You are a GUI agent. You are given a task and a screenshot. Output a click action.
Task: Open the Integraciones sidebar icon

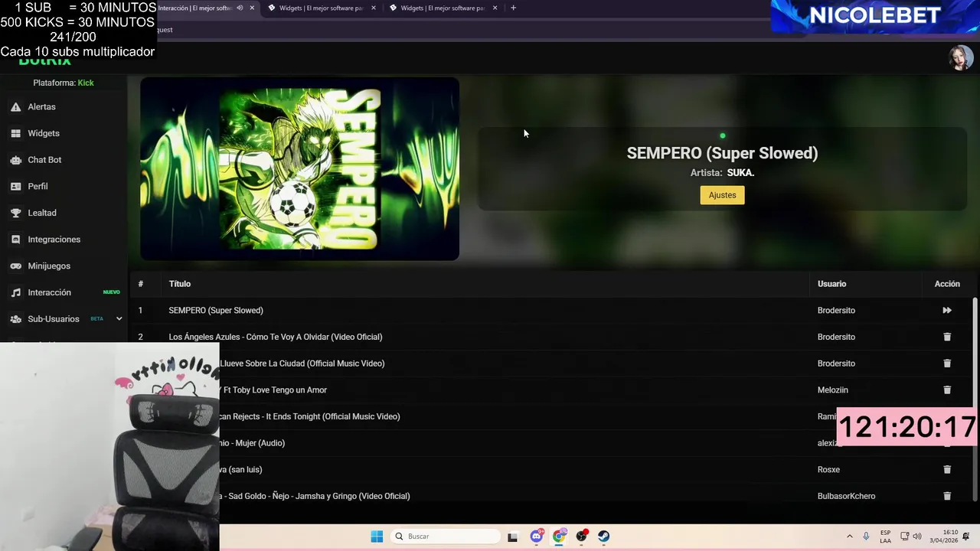pos(15,240)
